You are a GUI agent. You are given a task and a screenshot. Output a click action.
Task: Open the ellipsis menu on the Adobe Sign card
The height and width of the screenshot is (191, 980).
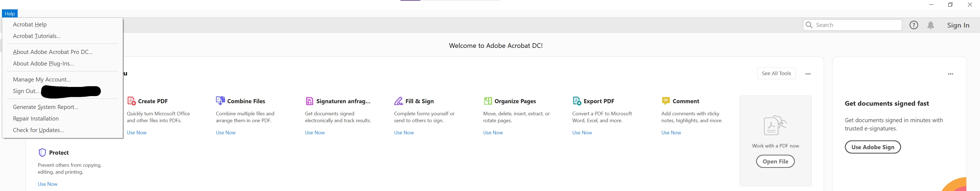click(950, 74)
